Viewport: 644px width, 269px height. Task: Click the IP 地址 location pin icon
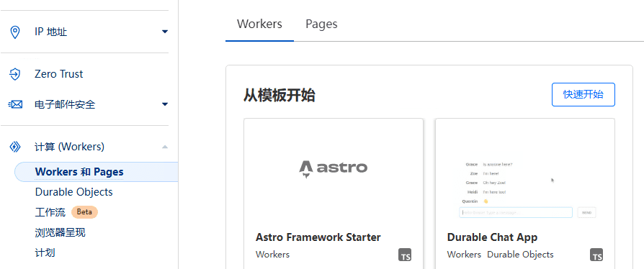[15, 32]
